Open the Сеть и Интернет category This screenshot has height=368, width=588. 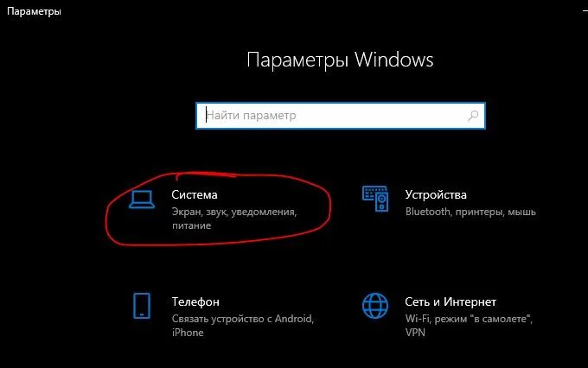pos(451,301)
